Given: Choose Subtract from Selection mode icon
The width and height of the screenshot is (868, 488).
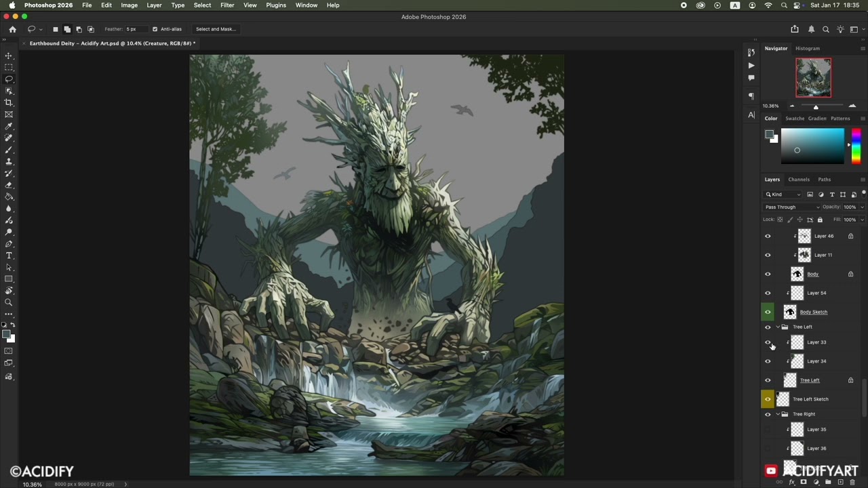Looking at the screenshot, I should pyautogui.click(x=79, y=29).
